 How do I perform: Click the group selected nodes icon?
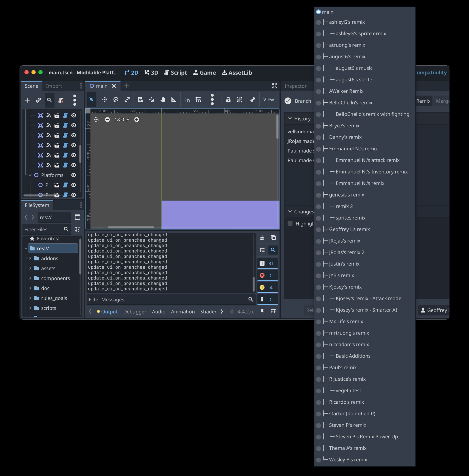239,100
